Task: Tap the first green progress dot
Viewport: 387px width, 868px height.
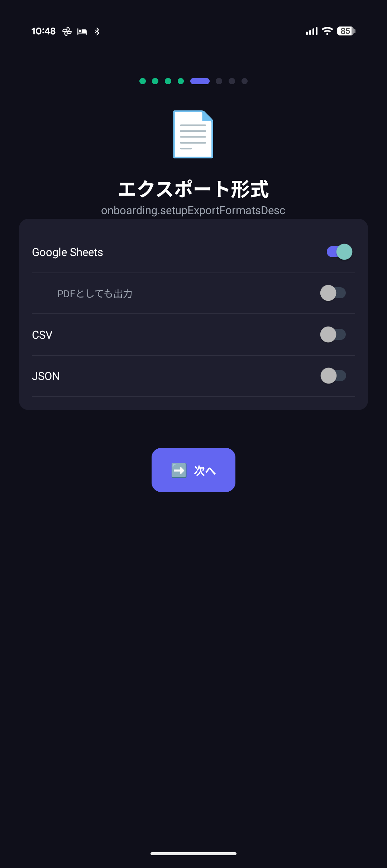Action: click(x=143, y=81)
